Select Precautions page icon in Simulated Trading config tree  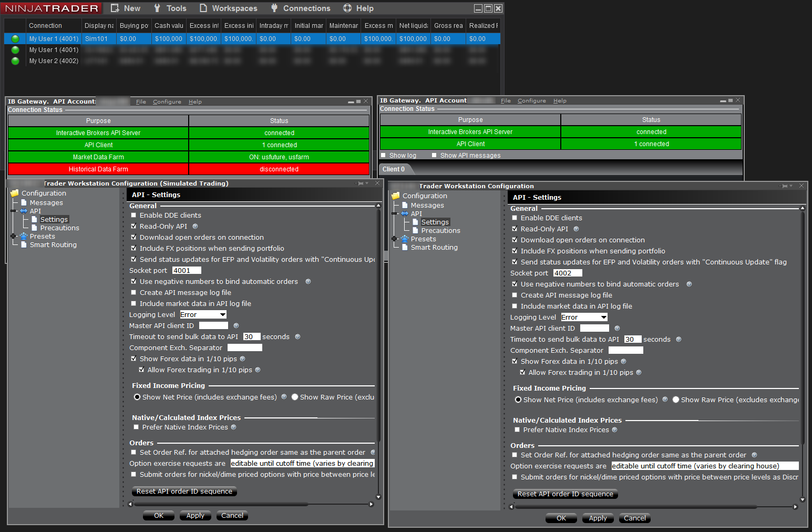click(34, 228)
